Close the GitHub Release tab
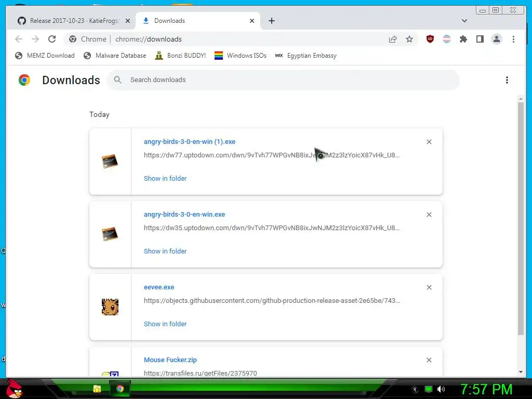Image resolution: width=532 pixels, height=399 pixels. tap(128, 21)
